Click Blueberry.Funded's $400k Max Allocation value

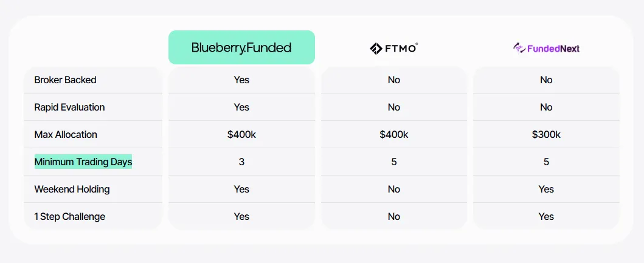(241, 134)
